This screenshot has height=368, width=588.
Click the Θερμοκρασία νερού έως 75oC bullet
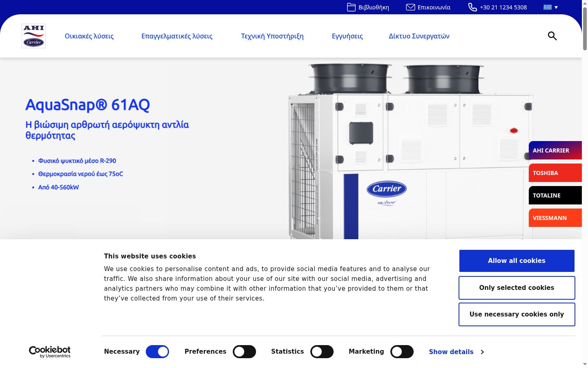coord(80,174)
